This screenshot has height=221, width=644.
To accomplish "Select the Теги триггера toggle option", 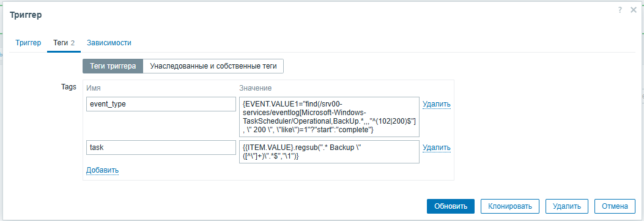I will pos(113,66).
